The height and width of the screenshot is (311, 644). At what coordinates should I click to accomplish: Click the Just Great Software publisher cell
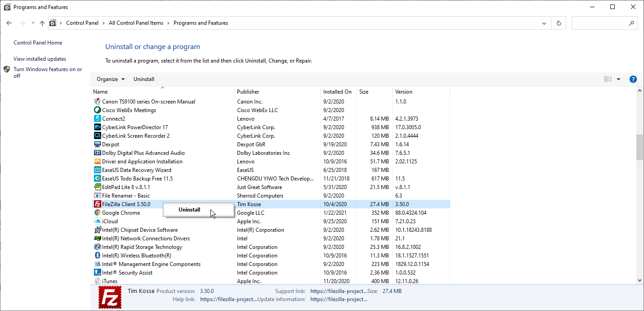pos(259,187)
